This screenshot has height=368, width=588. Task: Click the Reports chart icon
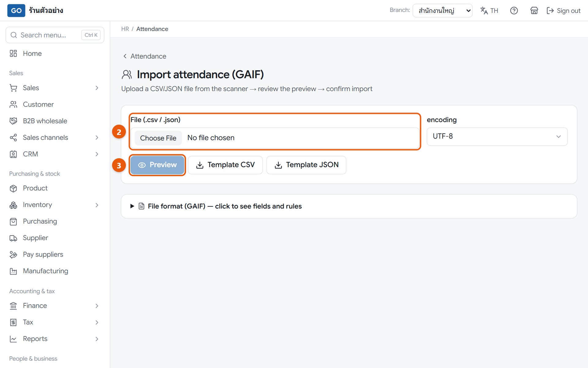pyautogui.click(x=13, y=339)
